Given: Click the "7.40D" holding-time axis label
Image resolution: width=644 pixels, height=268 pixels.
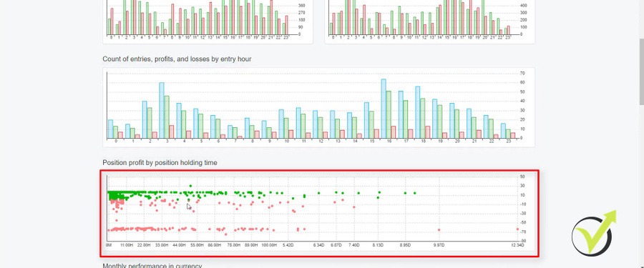Looking at the screenshot, I should click(354, 245).
